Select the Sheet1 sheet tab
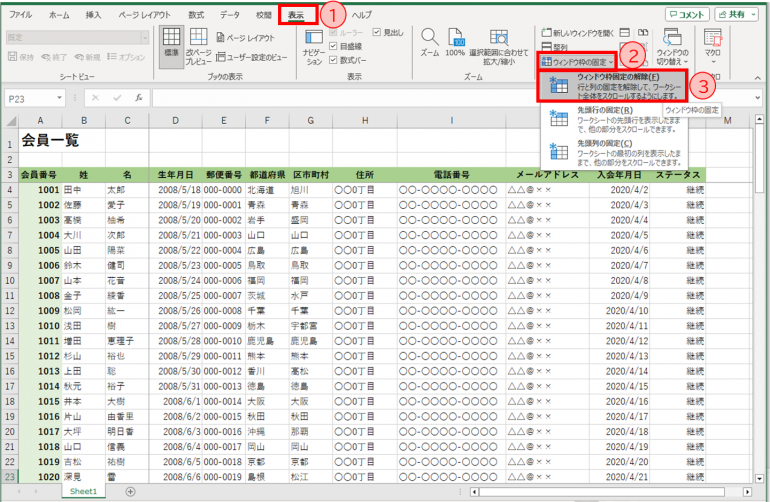This screenshot has height=502, width=770. (83, 491)
